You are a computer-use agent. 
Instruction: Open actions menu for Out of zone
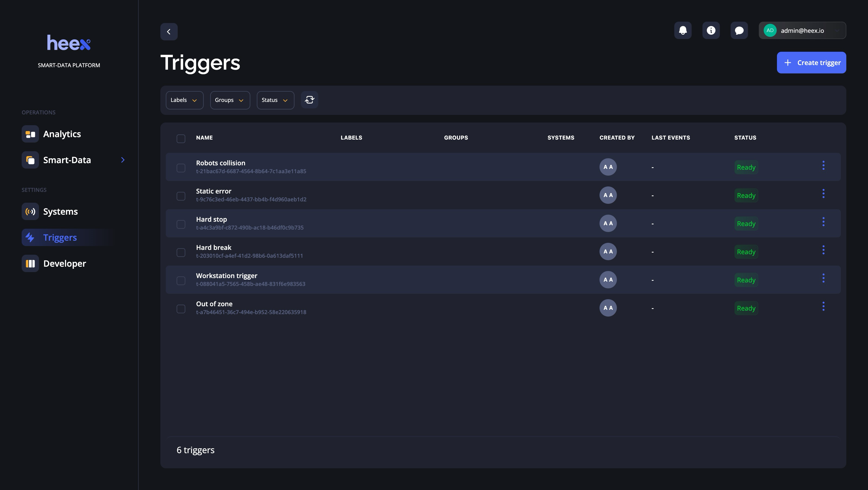tap(823, 306)
